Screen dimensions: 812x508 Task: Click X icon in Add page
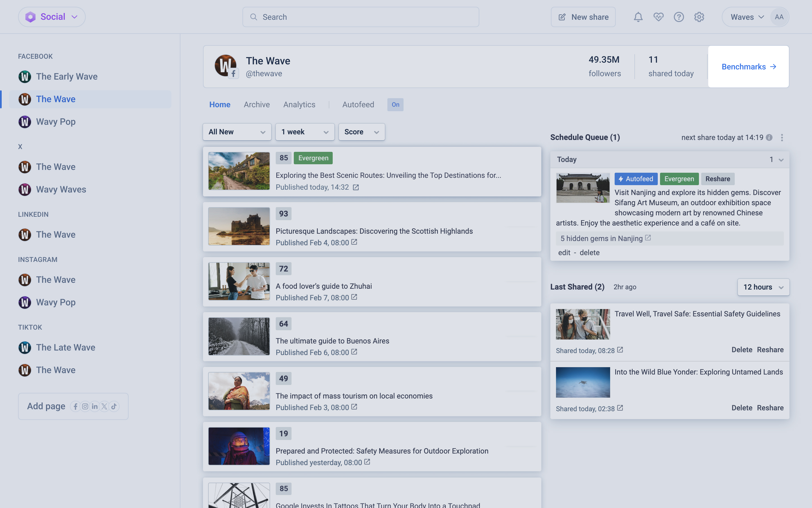(x=104, y=406)
